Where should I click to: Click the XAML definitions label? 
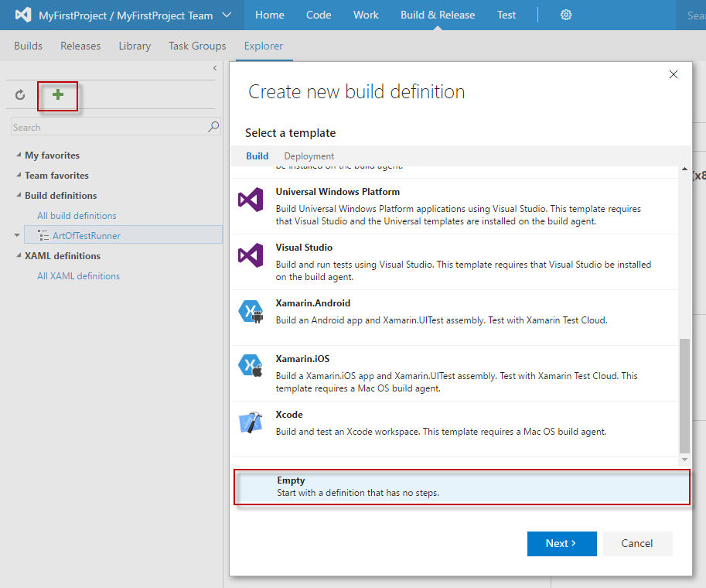coord(63,256)
